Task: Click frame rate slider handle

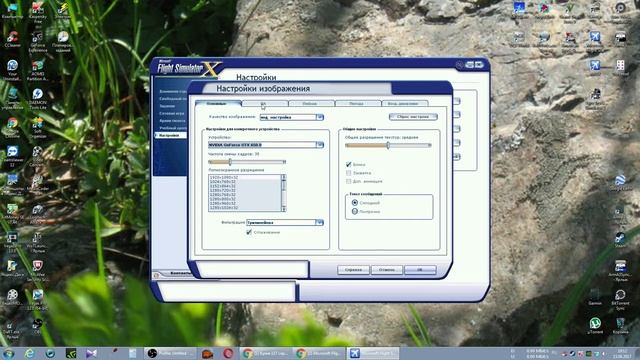Action: (230, 162)
